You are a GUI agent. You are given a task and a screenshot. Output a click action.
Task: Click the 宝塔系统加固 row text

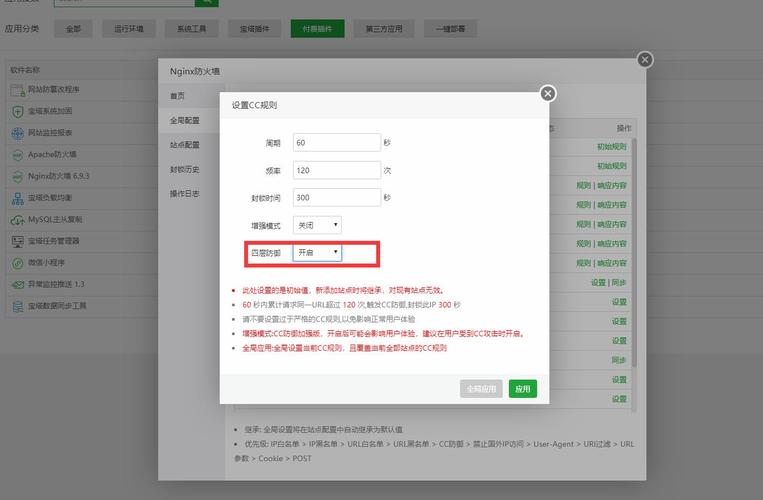(50, 111)
